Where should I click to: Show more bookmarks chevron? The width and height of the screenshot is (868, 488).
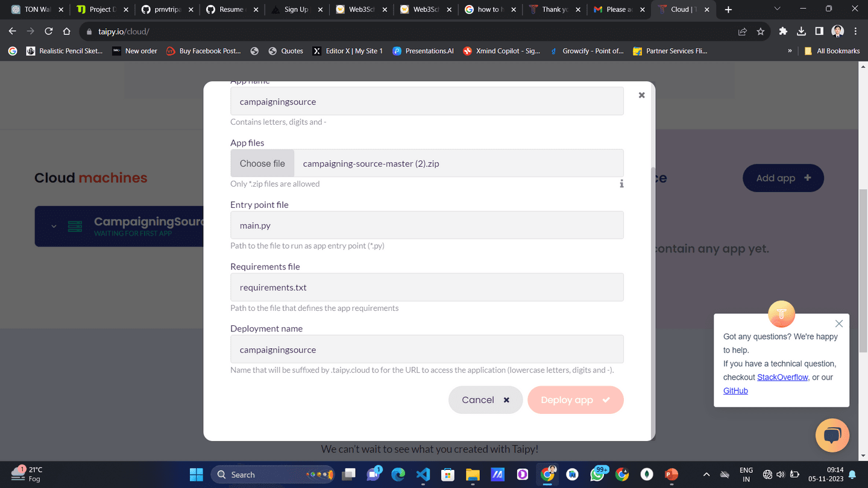[790, 51]
